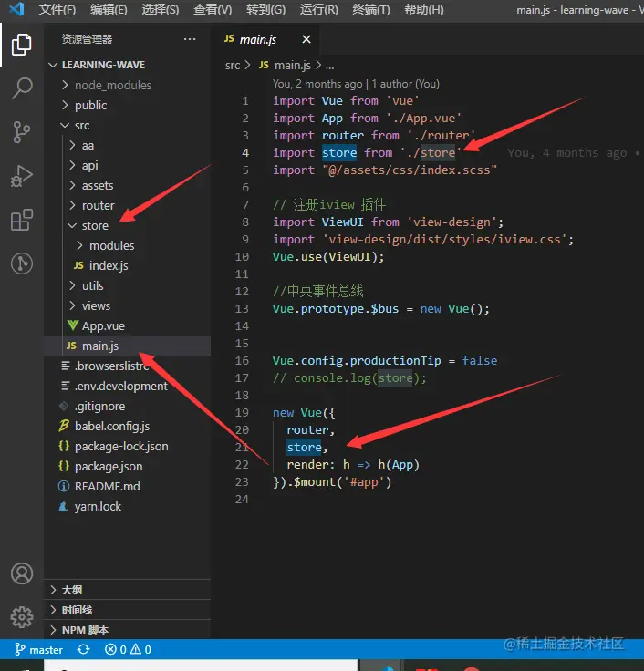Collapse the src folder
The width and height of the screenshot is (644, 671).
click(127, 126)
